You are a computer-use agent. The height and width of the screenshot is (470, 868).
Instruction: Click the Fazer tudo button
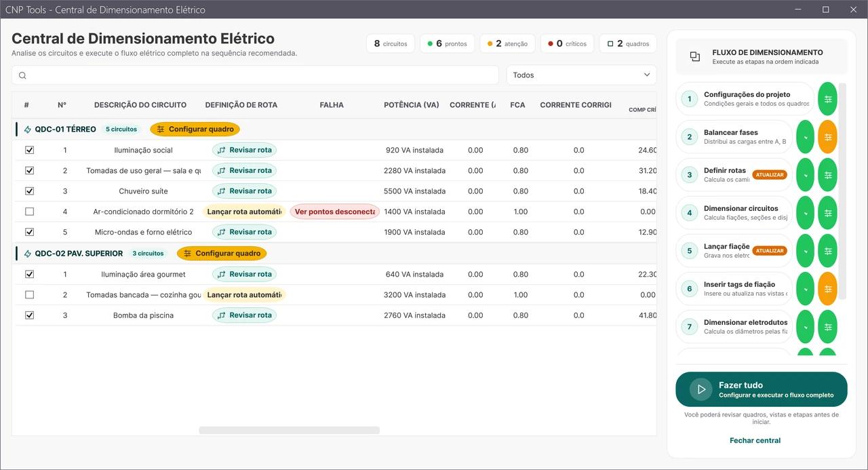point(761,389)
